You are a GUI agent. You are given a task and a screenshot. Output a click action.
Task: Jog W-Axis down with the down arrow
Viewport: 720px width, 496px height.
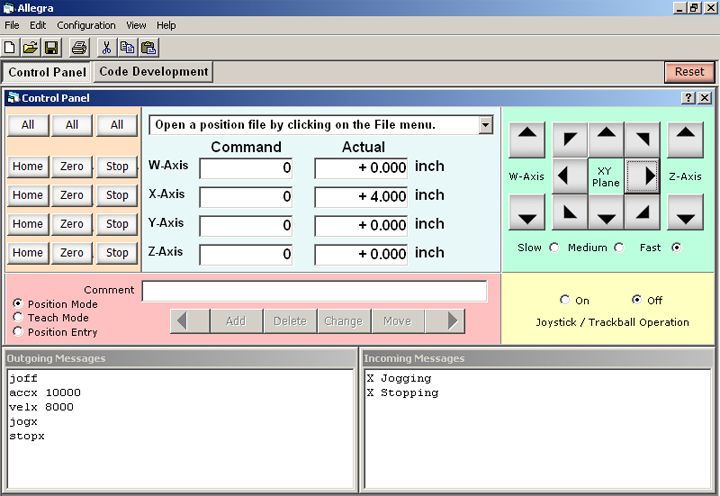click(x=527, y=212)
